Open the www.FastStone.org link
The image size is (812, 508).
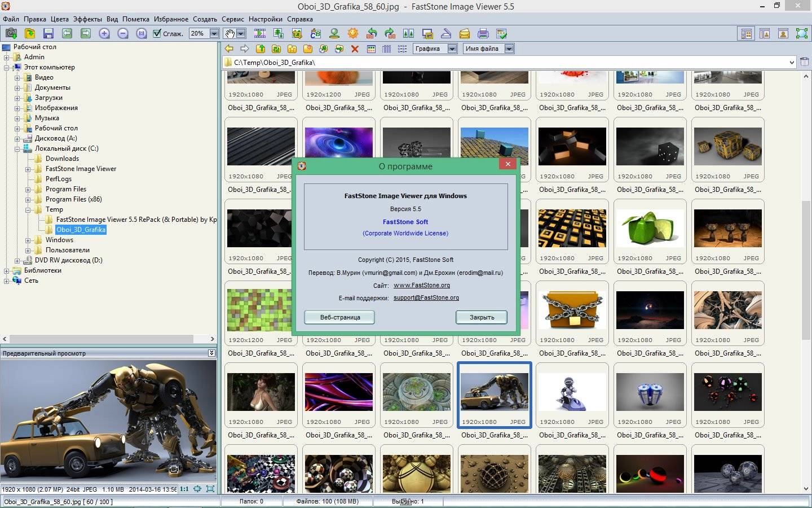(x=421, y=285)
